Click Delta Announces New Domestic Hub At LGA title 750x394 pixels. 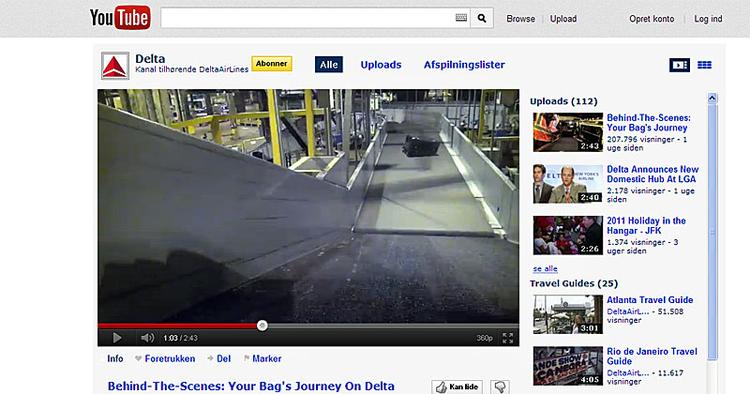(652, 174)
